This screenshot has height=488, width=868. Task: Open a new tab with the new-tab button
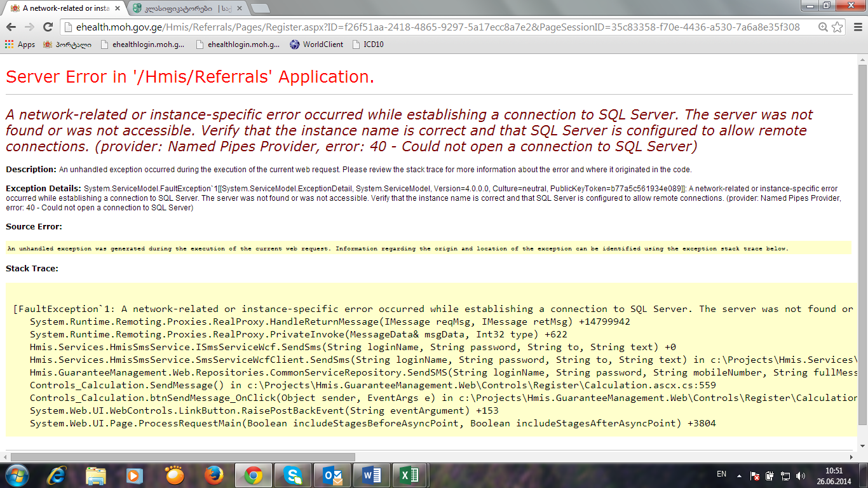[x=260, y=8]
